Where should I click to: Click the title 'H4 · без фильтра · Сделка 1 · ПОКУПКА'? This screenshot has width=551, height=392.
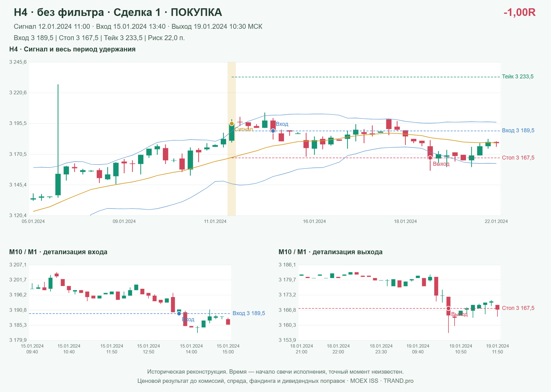coord(118,12)
